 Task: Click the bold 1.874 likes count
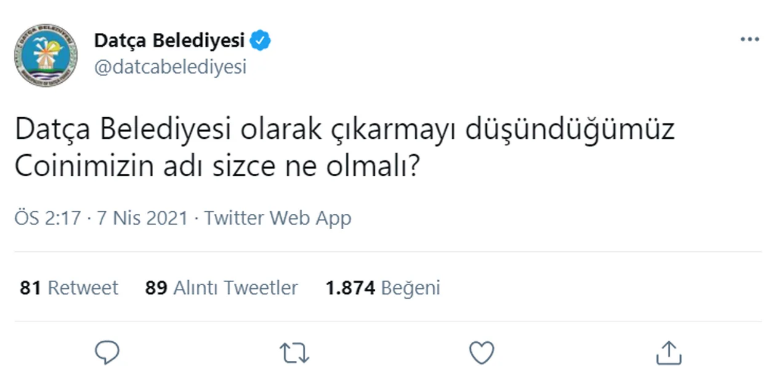pos(350,288)
